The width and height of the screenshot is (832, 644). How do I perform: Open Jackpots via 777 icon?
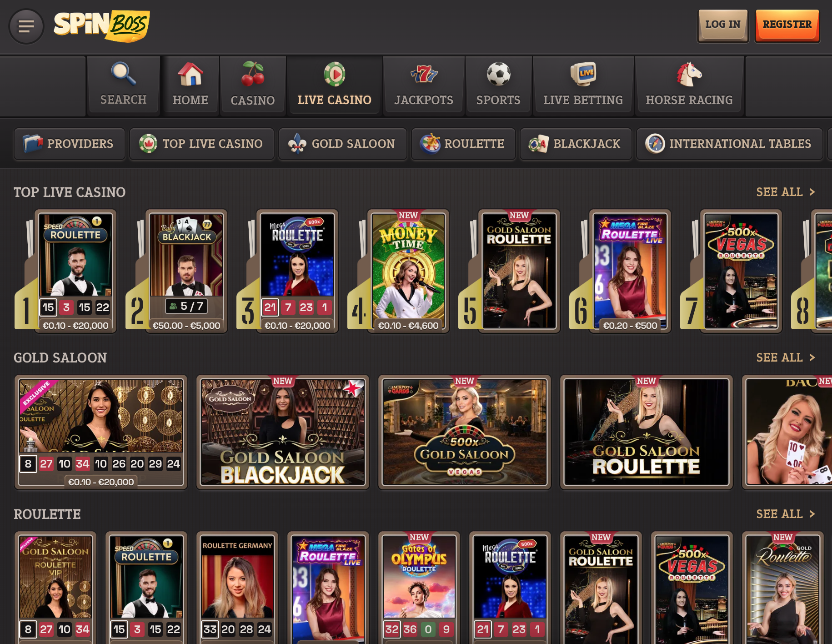coord(424,74)
